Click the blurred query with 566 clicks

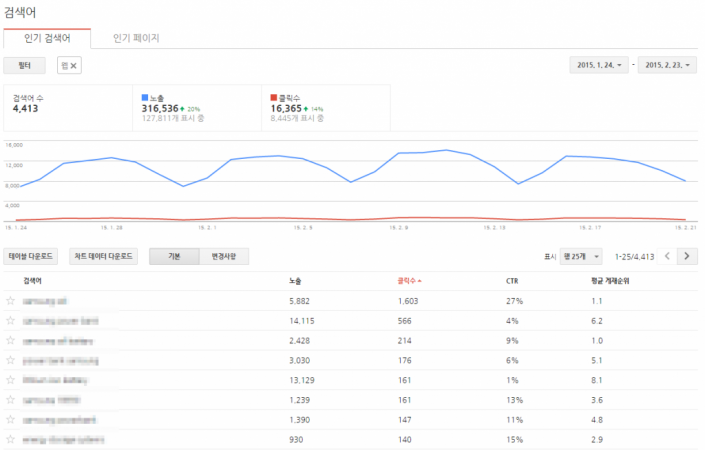tap(60, 321)
